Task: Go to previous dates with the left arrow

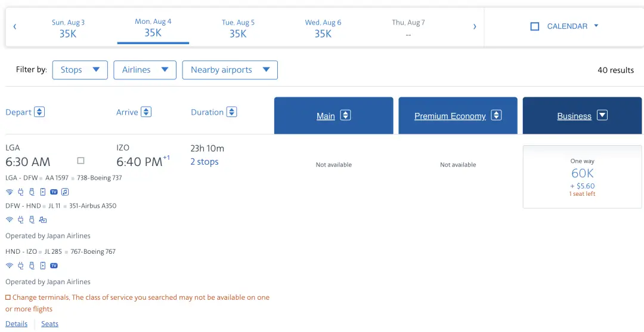Action: coord(15,26)
